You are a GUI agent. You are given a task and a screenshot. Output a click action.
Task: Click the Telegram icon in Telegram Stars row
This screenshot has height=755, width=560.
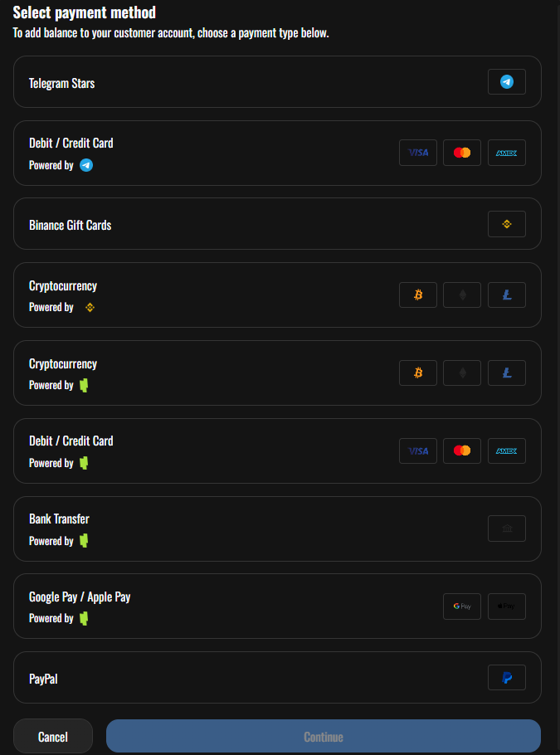coord(506,82)
